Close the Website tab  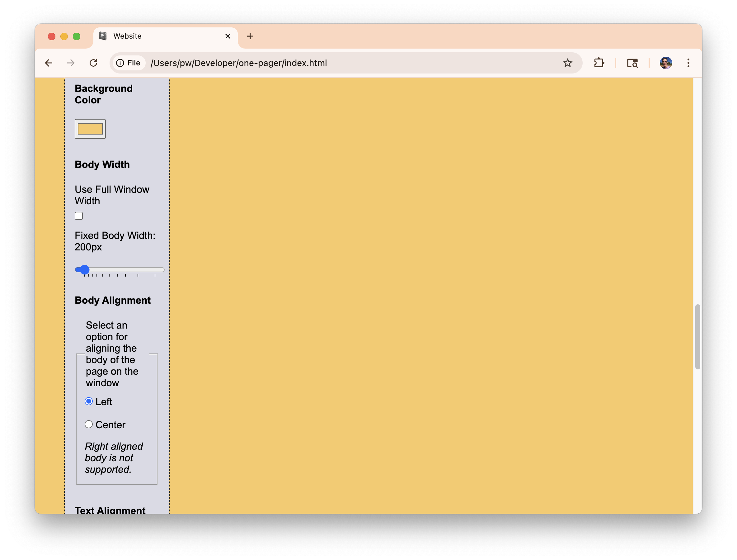click(228, 36)
